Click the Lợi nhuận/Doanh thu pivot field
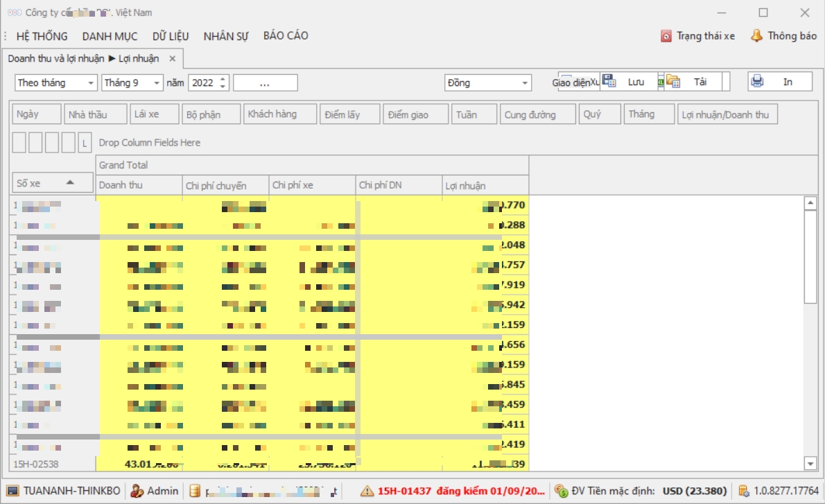Viewport: 825px width, 504px height. click(x=728, y=114)
